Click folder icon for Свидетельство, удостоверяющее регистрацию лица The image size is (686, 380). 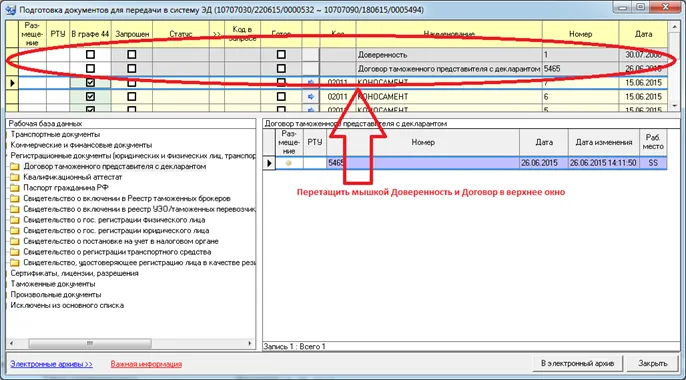(15, 263)
